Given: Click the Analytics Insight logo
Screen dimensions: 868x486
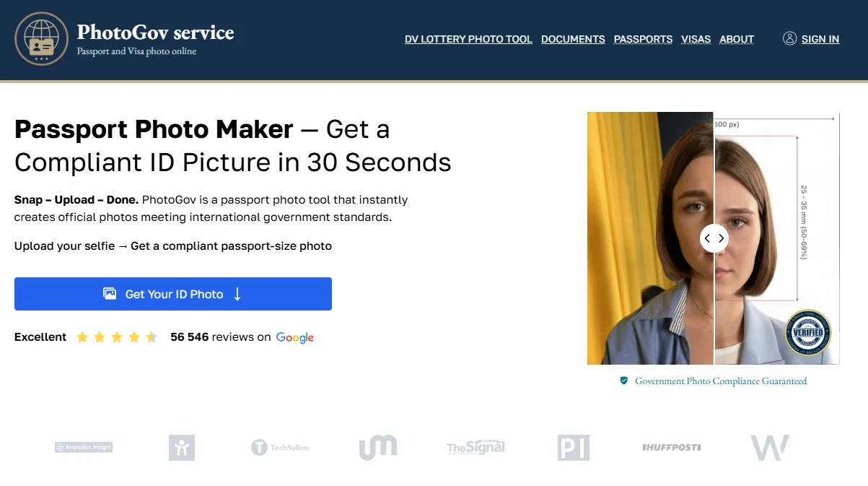Looking at the screenshot, I should 84,447.
